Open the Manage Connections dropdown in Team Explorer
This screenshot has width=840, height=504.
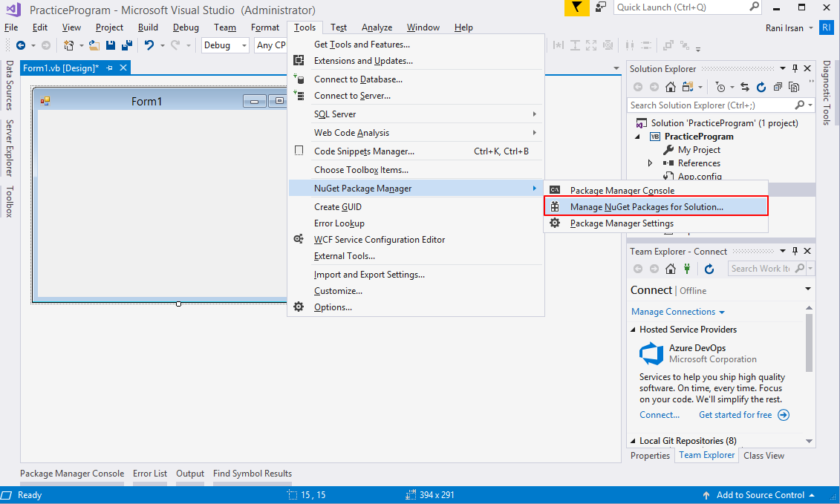[x=677, y=311]
